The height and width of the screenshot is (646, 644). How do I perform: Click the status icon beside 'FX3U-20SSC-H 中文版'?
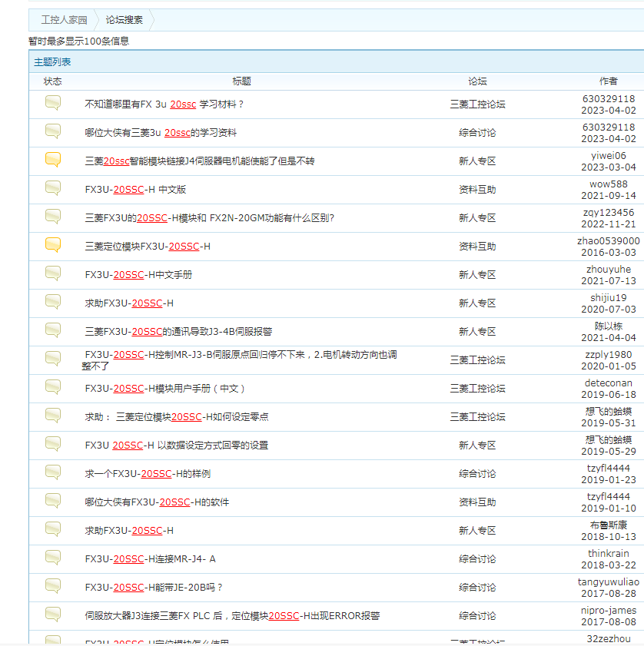click(x=53, y=188)
